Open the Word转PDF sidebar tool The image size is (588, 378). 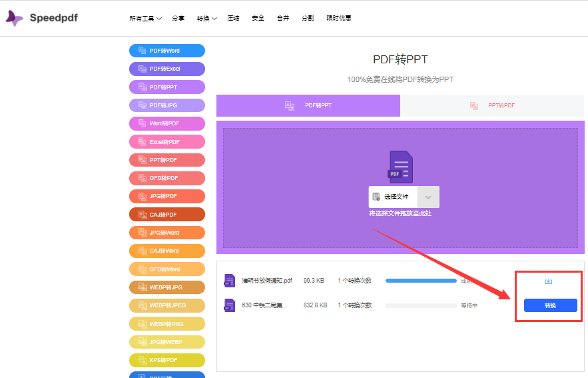167,123
